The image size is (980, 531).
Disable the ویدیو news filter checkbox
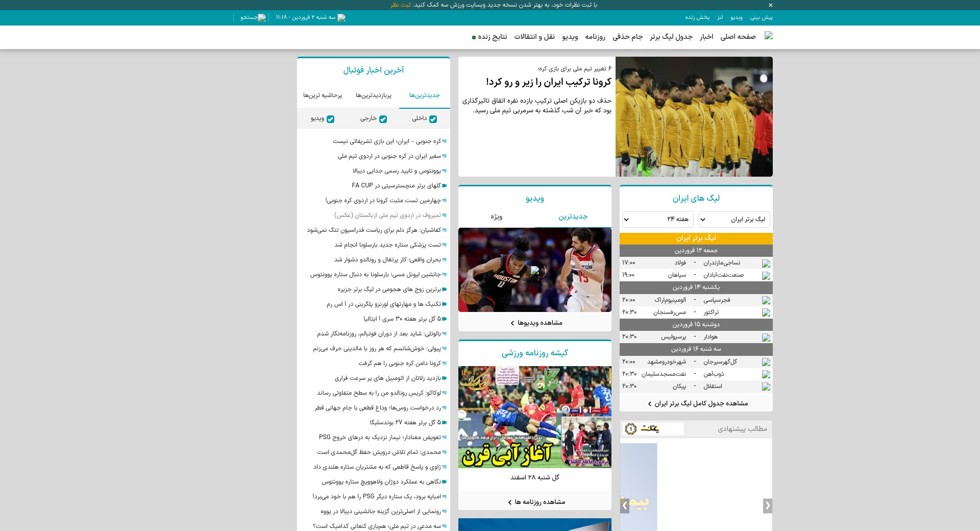click(330, 119)
